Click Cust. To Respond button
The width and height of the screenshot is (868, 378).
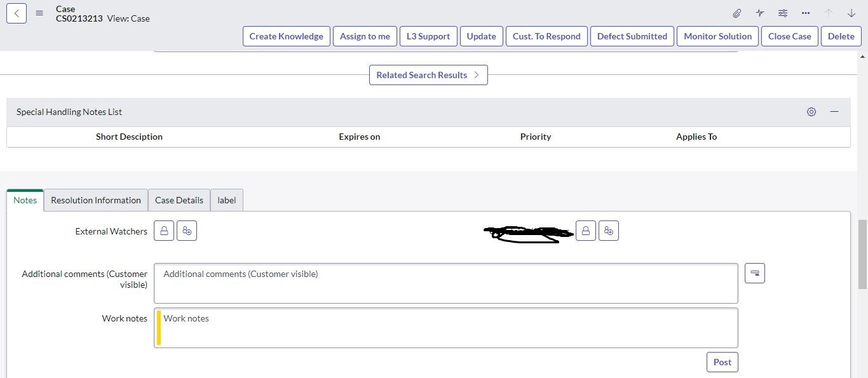click(x=546, y=36)
